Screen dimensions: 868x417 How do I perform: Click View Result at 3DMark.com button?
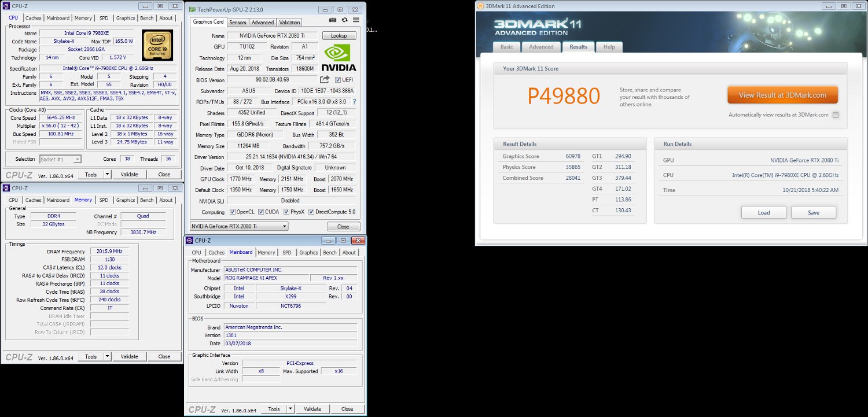point(782,95)
